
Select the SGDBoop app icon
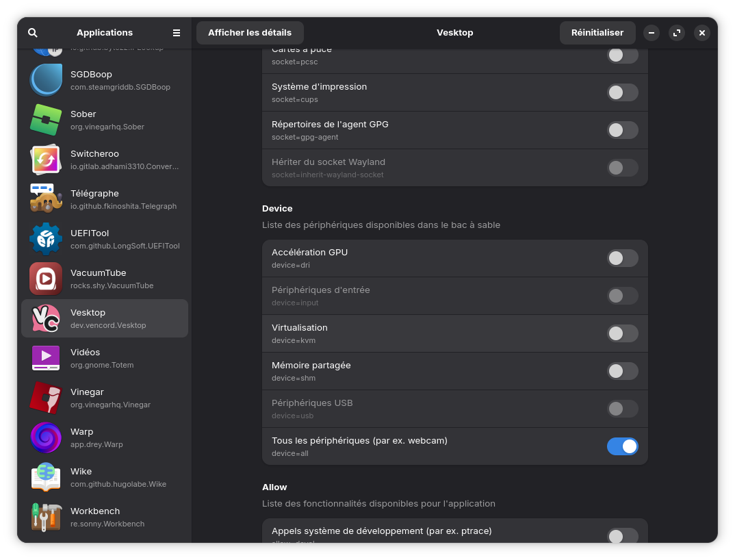[46, 80]
